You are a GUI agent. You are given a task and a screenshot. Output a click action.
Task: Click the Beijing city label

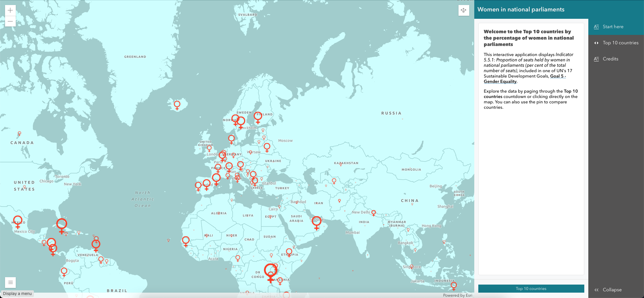[436, 186]
